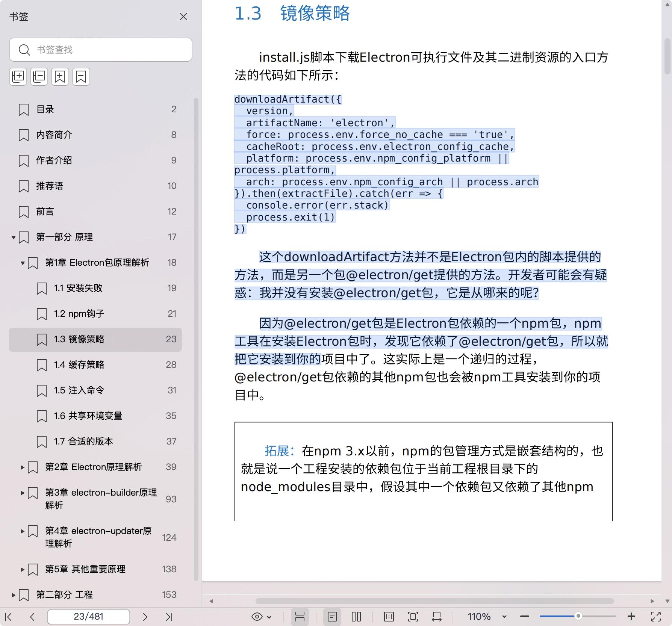The image size is (672, 626).
Task: Remove the bookmark icon
Action: point(81,77)
